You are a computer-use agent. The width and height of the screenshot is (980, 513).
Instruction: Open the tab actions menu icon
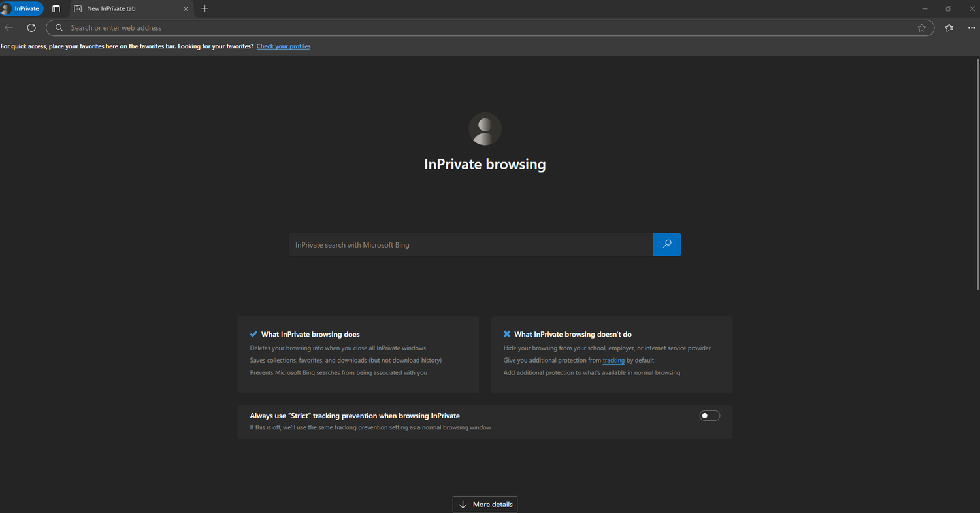[56, 8]
